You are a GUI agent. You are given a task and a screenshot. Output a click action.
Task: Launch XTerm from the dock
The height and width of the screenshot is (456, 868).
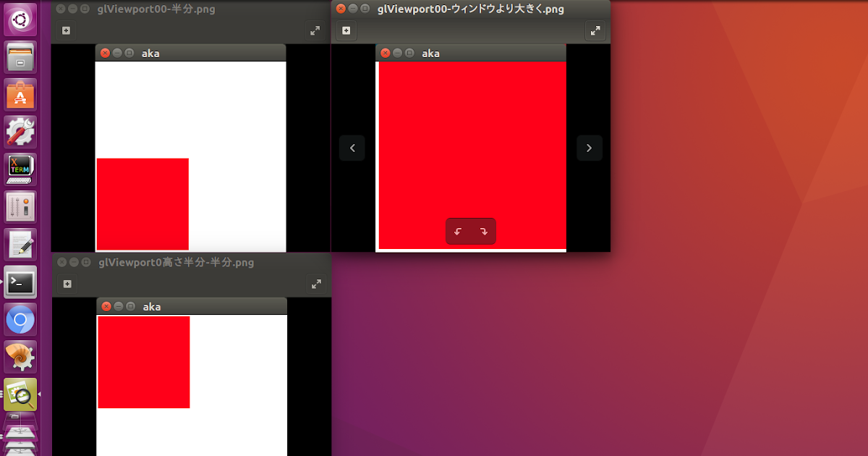point(20,169)
